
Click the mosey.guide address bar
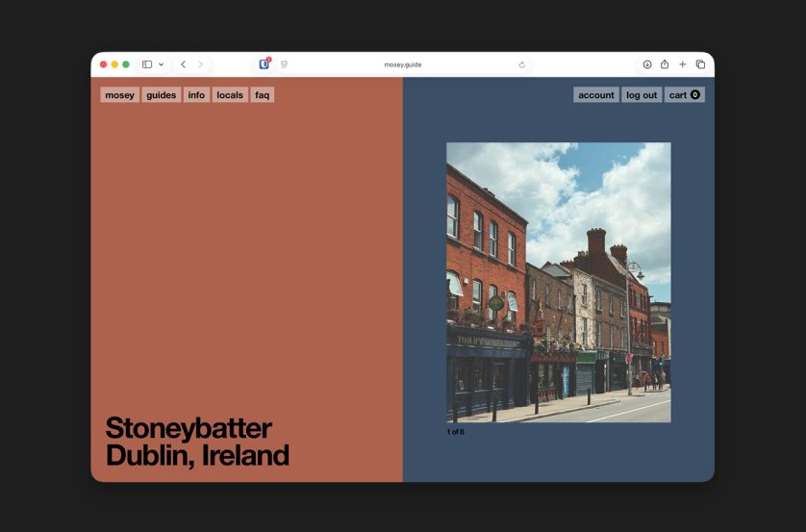click(x=403, y=64)
